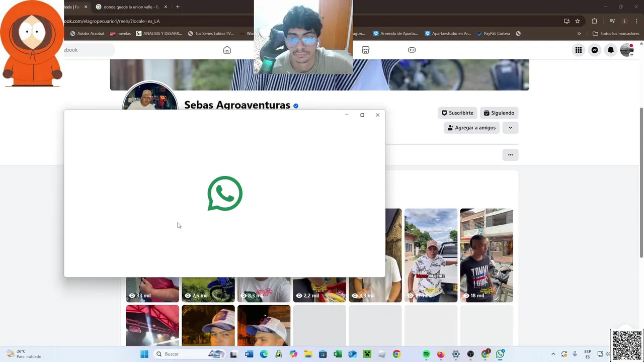
Task: Open Facebook Home icon
Action: point(227,50)
